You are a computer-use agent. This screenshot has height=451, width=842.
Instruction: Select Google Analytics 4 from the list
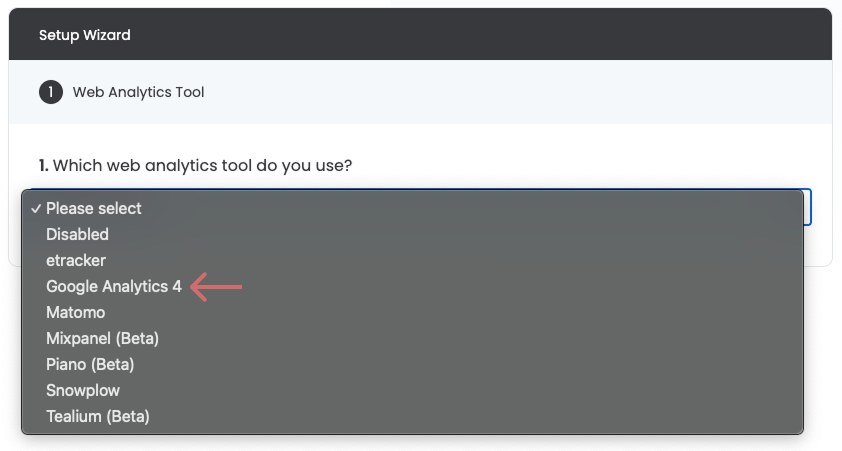click(412, 287)
